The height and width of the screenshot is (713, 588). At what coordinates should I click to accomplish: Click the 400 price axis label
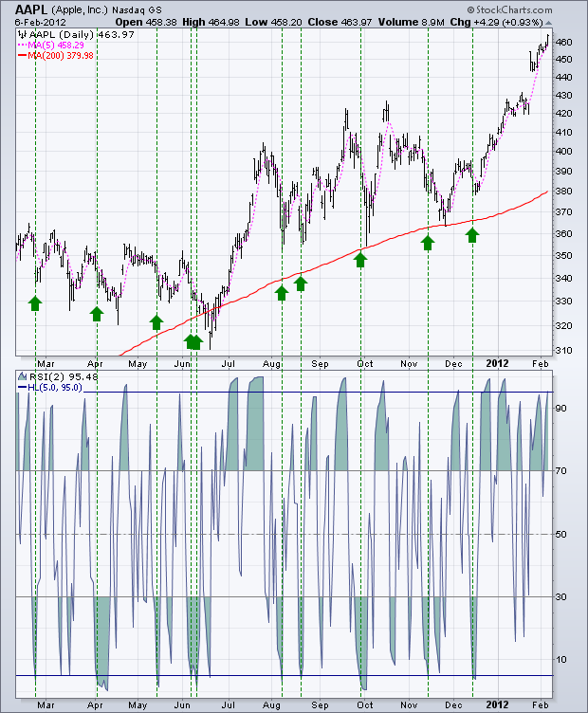(564, 152)
